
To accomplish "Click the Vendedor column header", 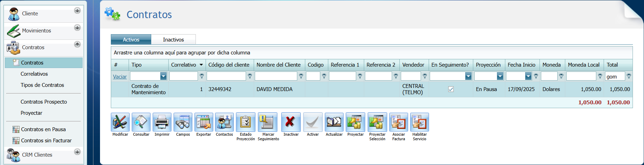I will pyautogui.click(x=413, y=65).
